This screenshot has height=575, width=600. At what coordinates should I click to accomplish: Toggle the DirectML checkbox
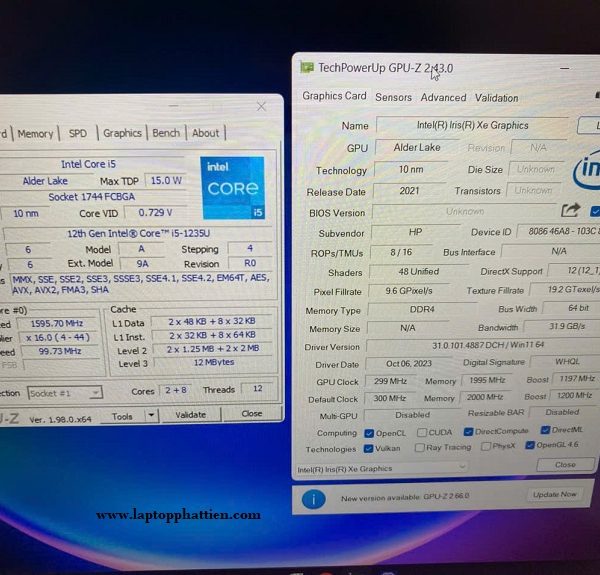(x=545, y=430)
